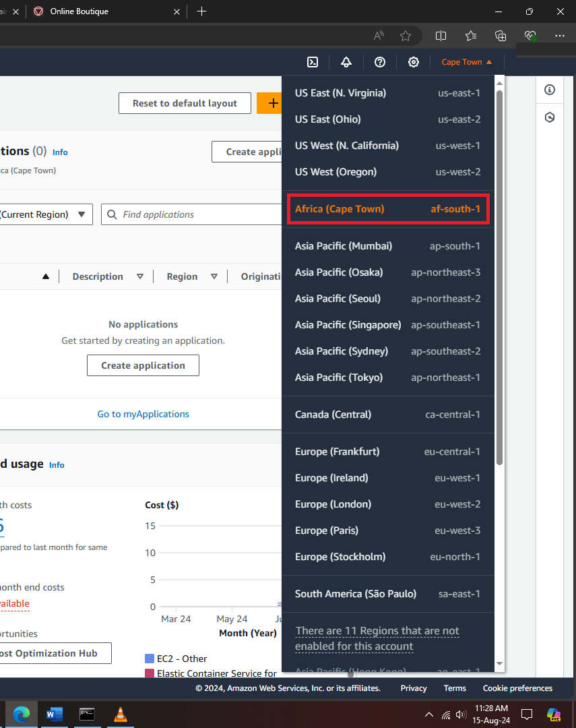The height and width of the screenshot is (728, 576).
Task: Toggle browser split screen icon
Action: tap(441, 36)
